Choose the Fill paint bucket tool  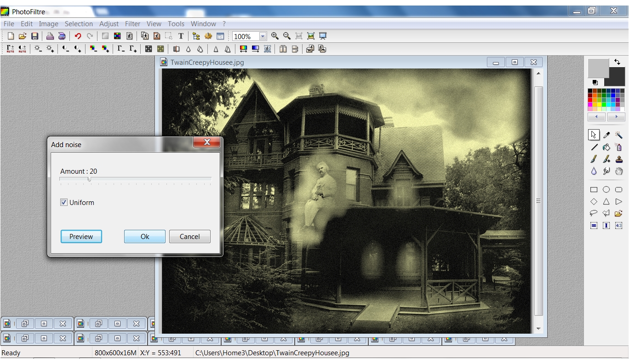click(x=606, y=148)
